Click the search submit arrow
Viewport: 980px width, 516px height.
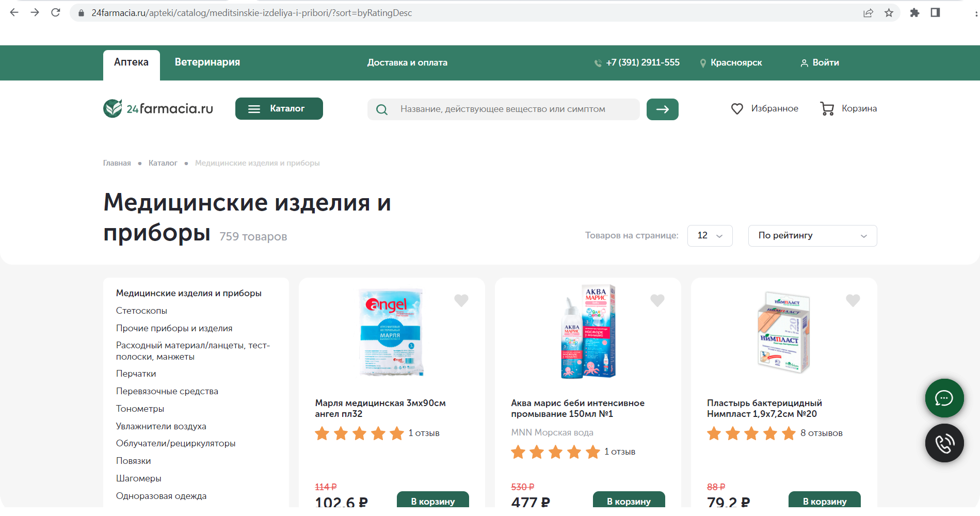[x=662, y=109]
